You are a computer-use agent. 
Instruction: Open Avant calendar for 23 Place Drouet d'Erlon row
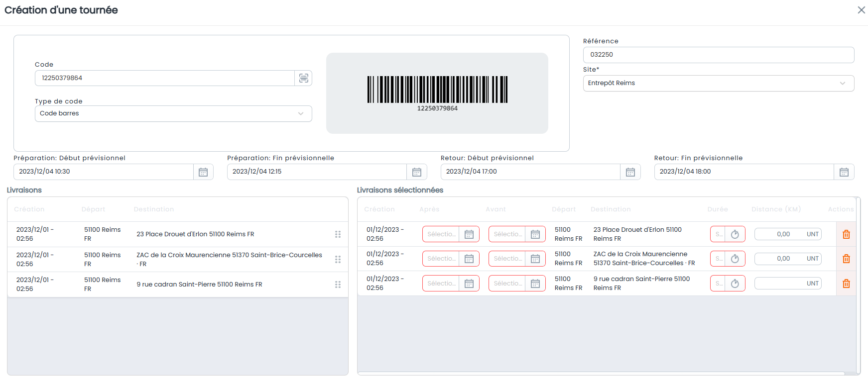pyautogui.click(x=535, y=234)
